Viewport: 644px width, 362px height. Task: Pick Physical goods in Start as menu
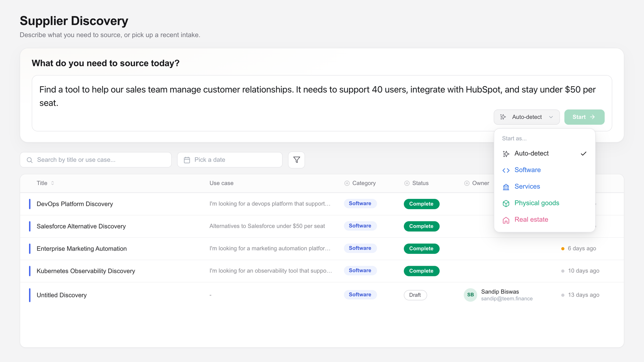coord(545,203)
